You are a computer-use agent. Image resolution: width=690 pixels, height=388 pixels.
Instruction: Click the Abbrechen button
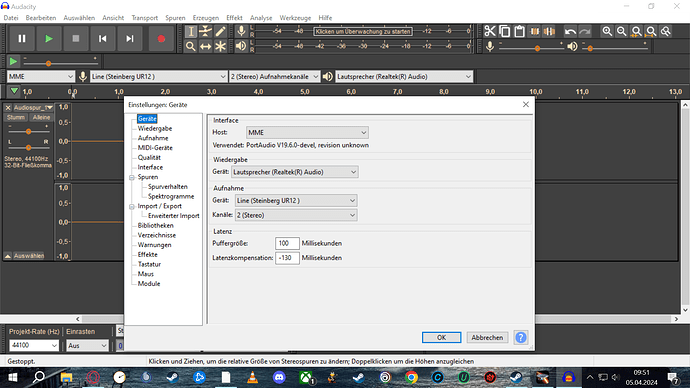coord(487,337)
